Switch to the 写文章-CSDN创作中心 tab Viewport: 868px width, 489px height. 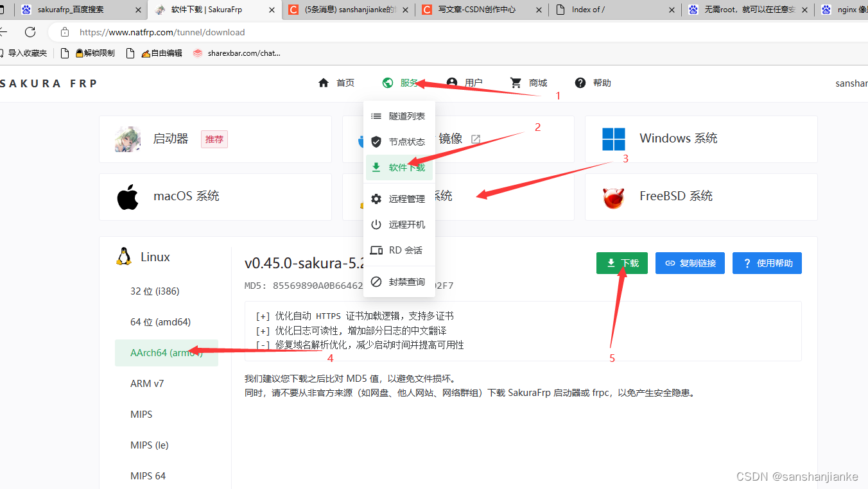[482, 10]
